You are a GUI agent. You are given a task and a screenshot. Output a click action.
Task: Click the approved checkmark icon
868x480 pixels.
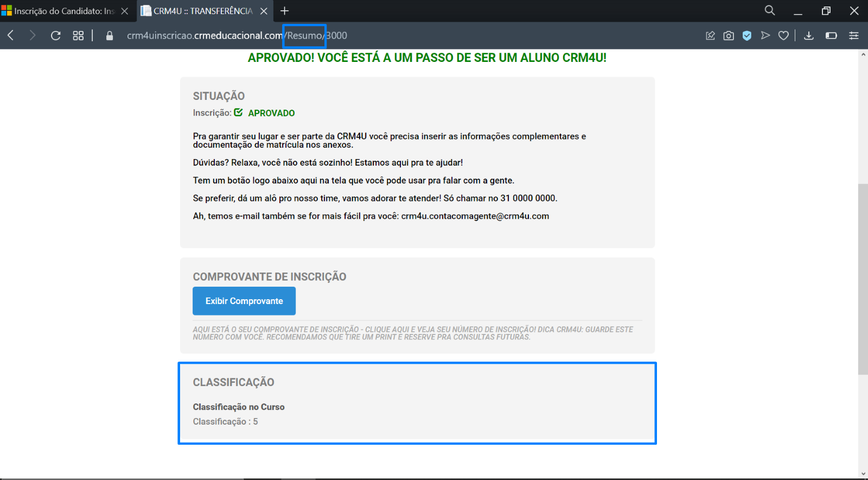click(x=238, y=112)
